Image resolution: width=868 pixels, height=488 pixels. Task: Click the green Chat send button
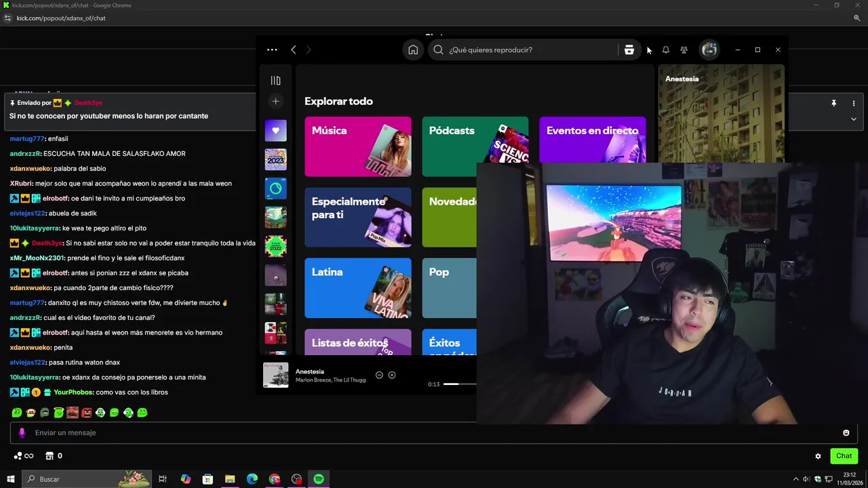pos(844,456)
